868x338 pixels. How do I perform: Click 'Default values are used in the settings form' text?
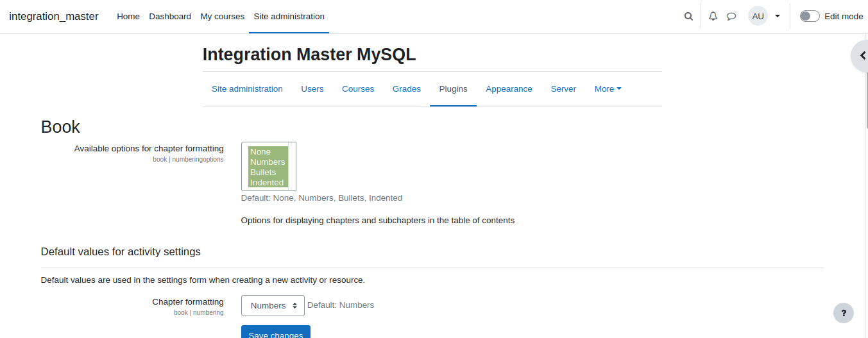point(203,280)
